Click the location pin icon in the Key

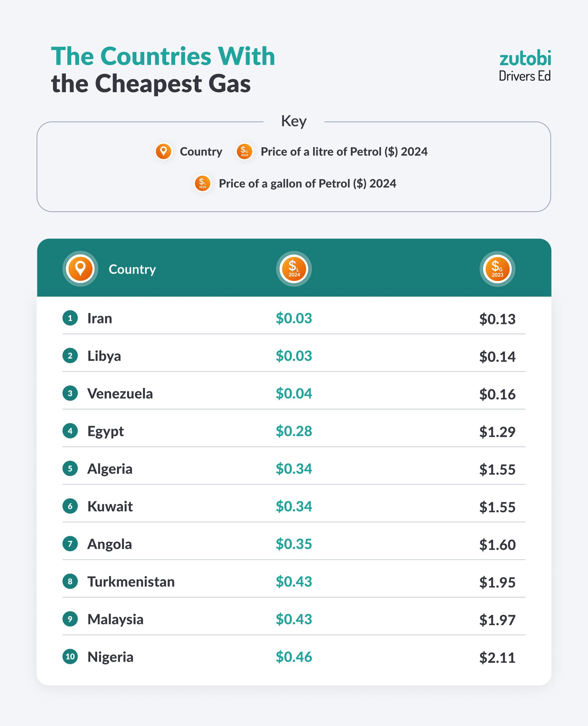pyautogui.click(x=163, y=151)
